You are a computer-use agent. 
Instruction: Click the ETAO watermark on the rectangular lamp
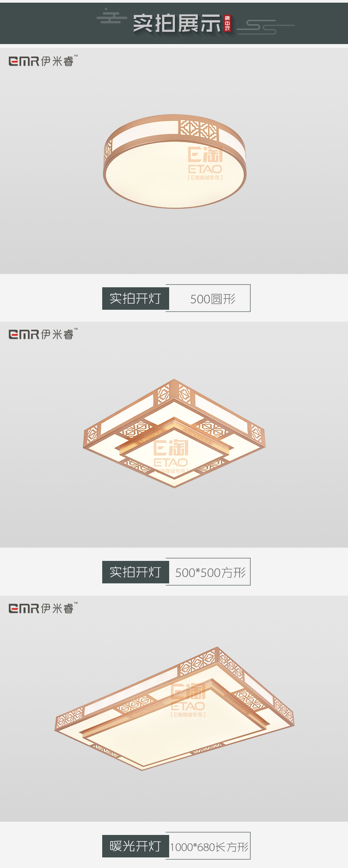(188, 701)
